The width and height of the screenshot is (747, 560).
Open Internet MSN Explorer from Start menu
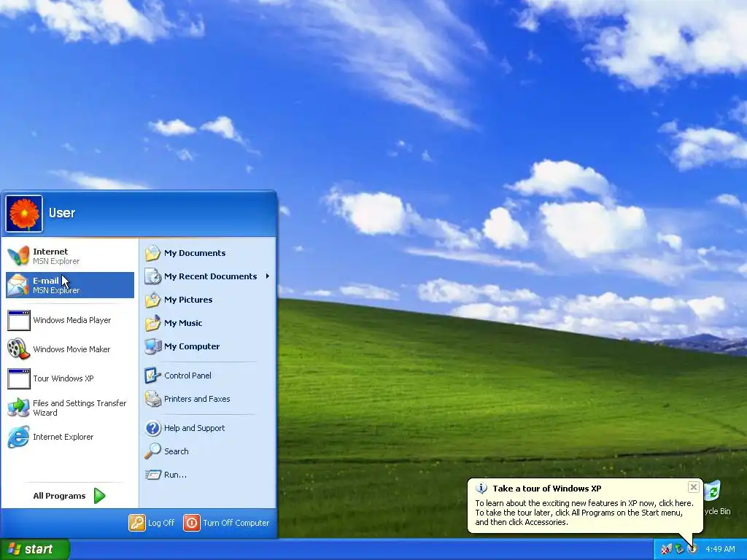coord(70,256)
